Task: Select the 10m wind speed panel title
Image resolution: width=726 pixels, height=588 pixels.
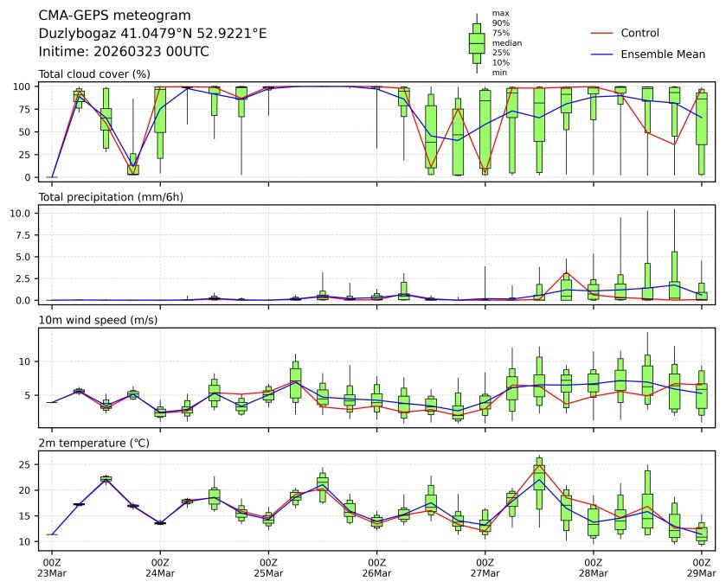Action: pos(88,320)
